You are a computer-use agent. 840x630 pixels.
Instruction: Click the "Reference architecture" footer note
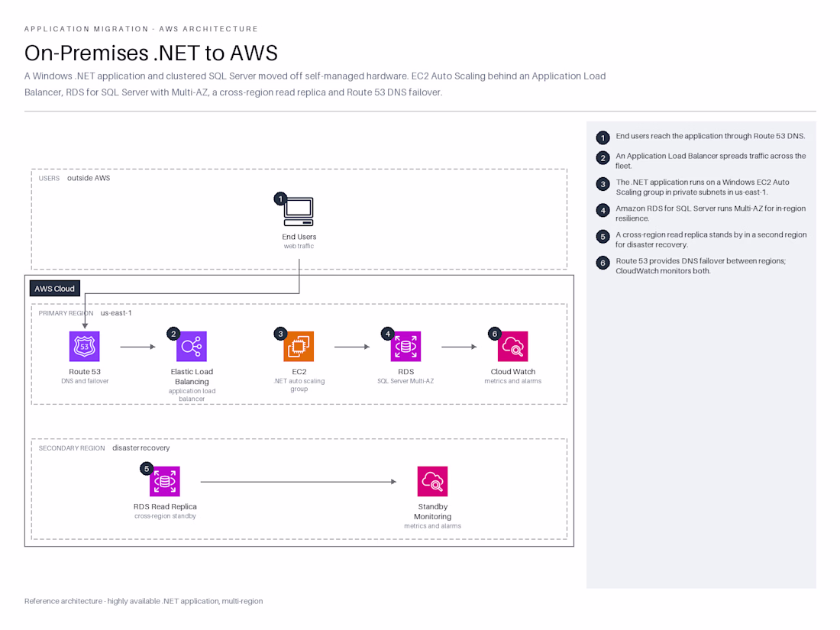[x=144, y=601]
